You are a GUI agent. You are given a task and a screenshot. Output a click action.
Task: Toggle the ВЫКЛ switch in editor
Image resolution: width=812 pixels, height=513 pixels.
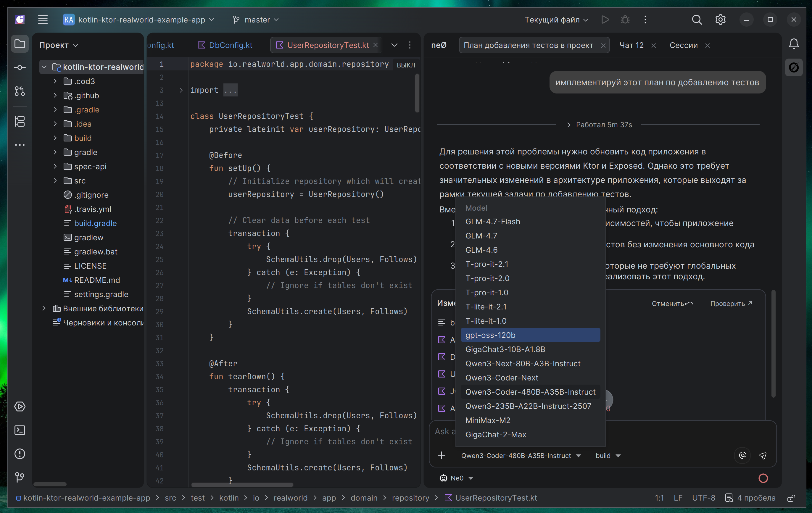(406, 65)
